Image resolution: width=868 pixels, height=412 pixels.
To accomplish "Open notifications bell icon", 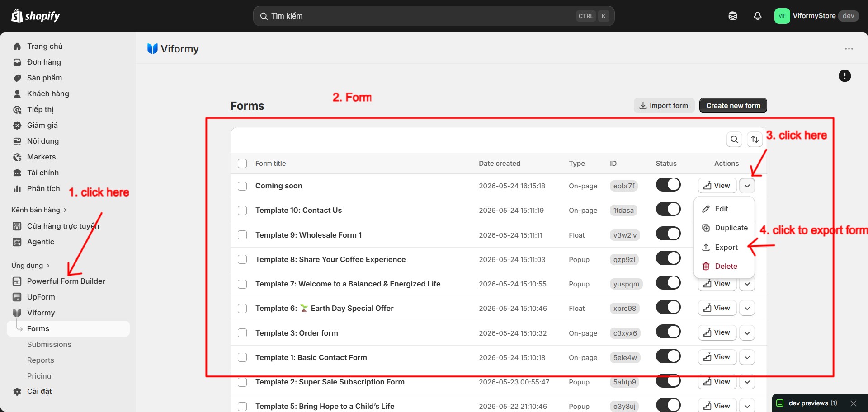I will coord(758,16).
